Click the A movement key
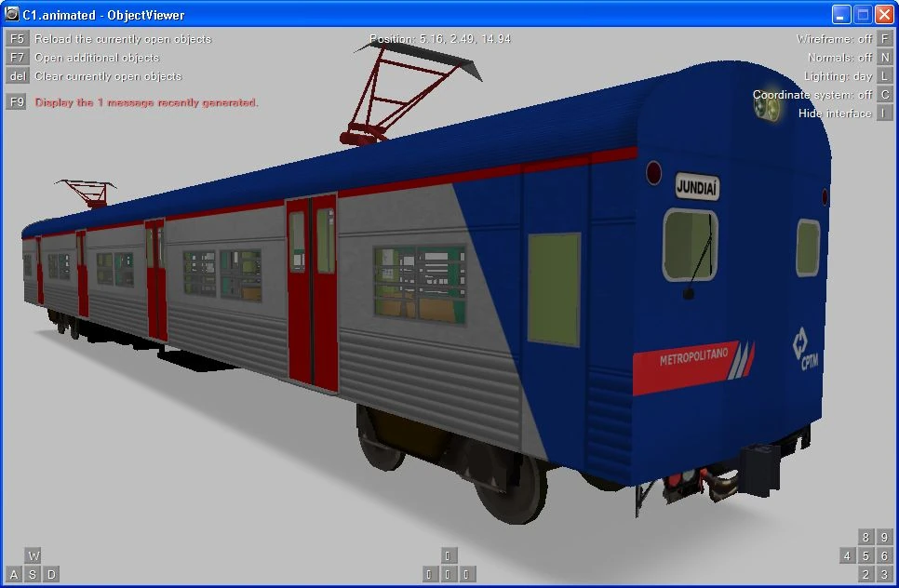 click(x=14, y=574)
